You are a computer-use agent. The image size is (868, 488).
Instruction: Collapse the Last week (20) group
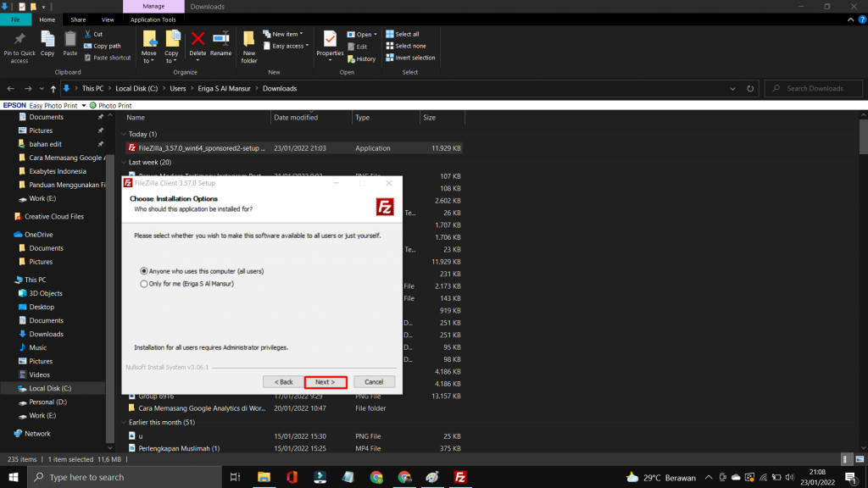125,162
